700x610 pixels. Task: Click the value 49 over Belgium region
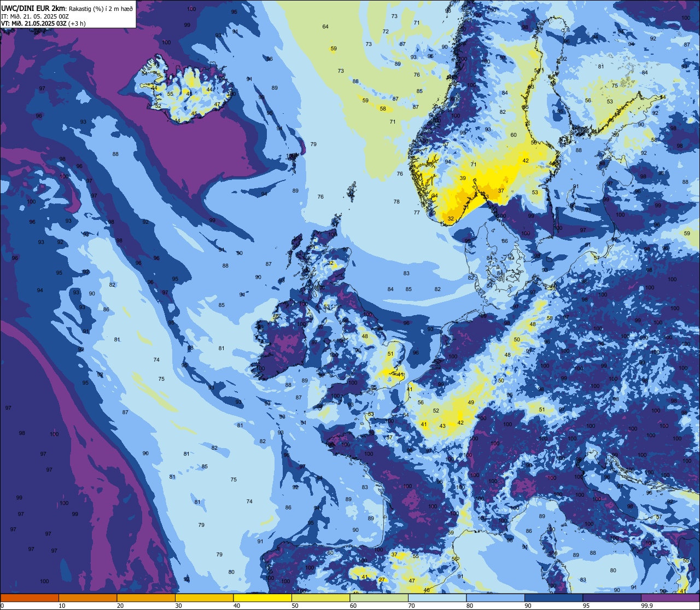pos(471,402)
